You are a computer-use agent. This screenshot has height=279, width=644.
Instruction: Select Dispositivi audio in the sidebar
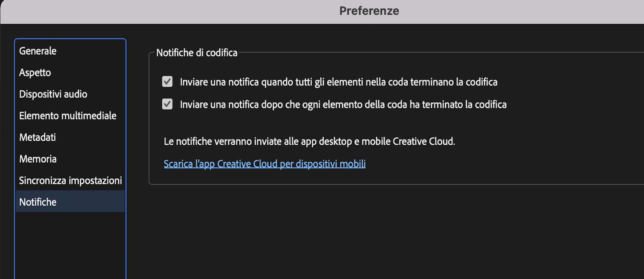coord(53,94)
